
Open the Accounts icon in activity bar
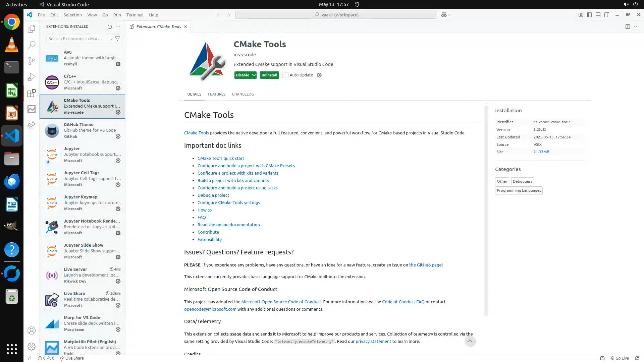(32, 330)
